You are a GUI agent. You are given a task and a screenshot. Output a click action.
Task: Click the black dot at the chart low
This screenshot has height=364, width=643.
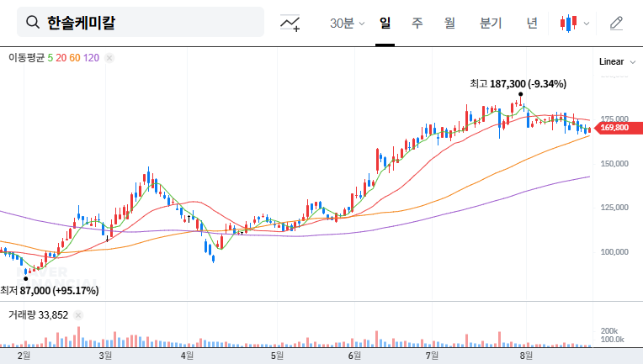coord(26,279)
